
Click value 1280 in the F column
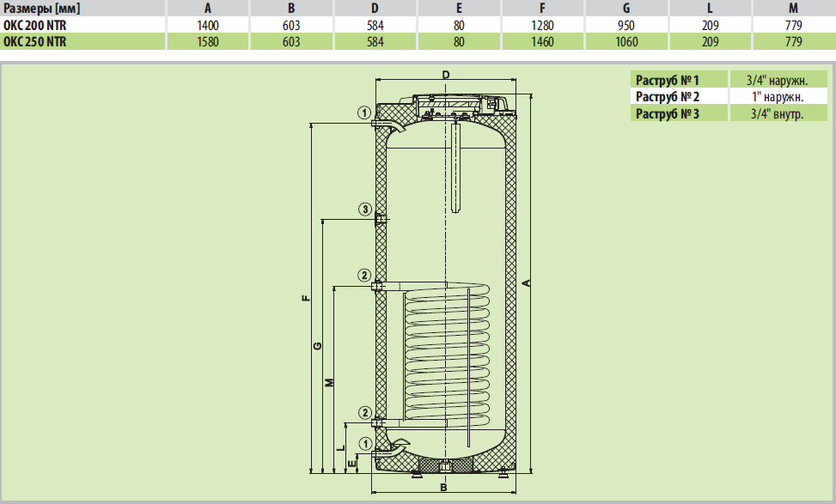click(543, 25)
